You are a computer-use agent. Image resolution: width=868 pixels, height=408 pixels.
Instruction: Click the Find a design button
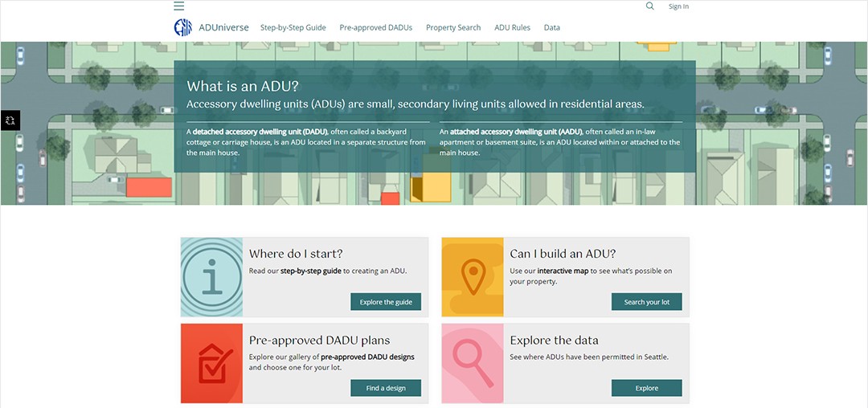coord(386,388)
